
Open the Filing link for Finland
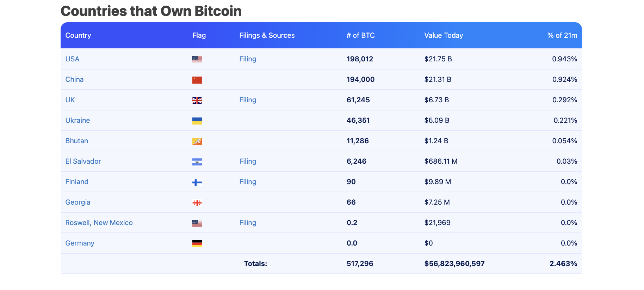tap(248, 182)
